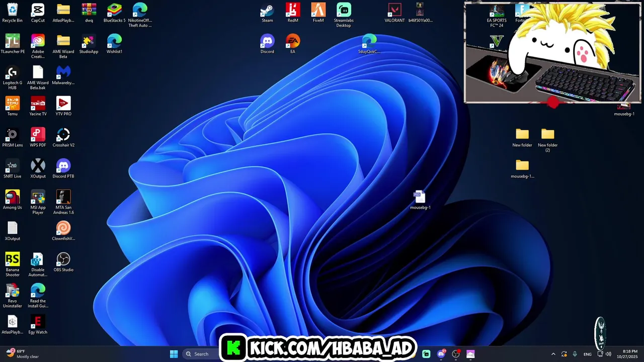
Task: Select the New folder icon
Action: (522, 138)
